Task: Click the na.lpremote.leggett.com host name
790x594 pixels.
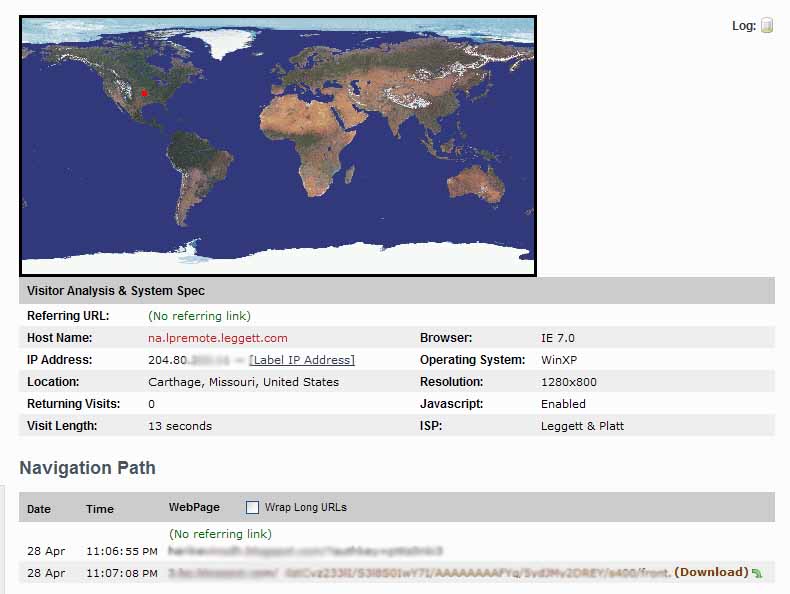Action: [x=217, y=338]
